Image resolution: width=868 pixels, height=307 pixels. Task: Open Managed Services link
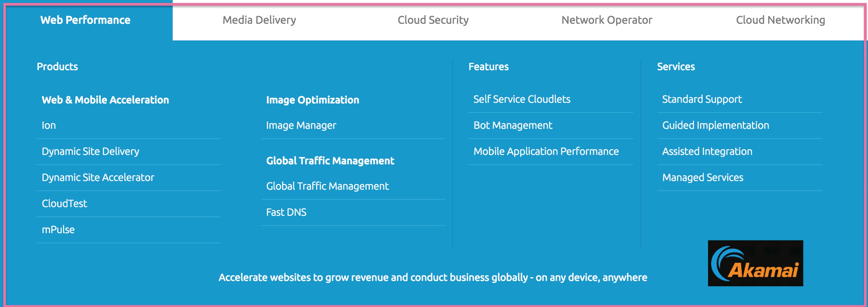[x=702, y=178]
